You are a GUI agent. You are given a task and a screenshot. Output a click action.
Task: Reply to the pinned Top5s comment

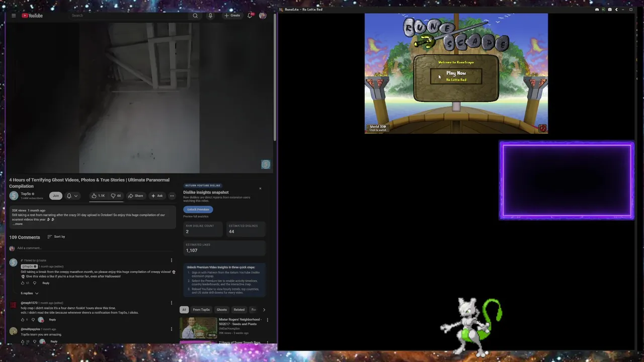coord(46,283)
